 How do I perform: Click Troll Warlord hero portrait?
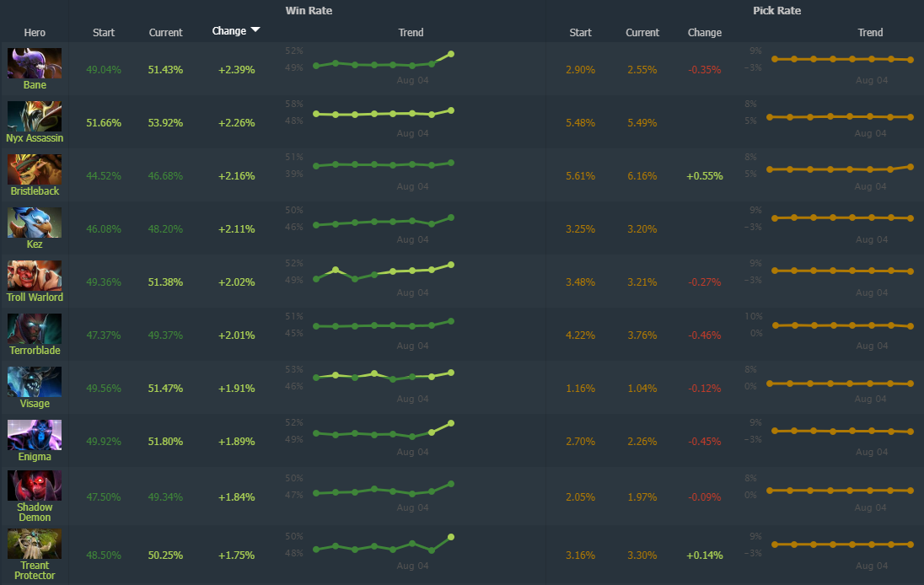coord(35,275)
